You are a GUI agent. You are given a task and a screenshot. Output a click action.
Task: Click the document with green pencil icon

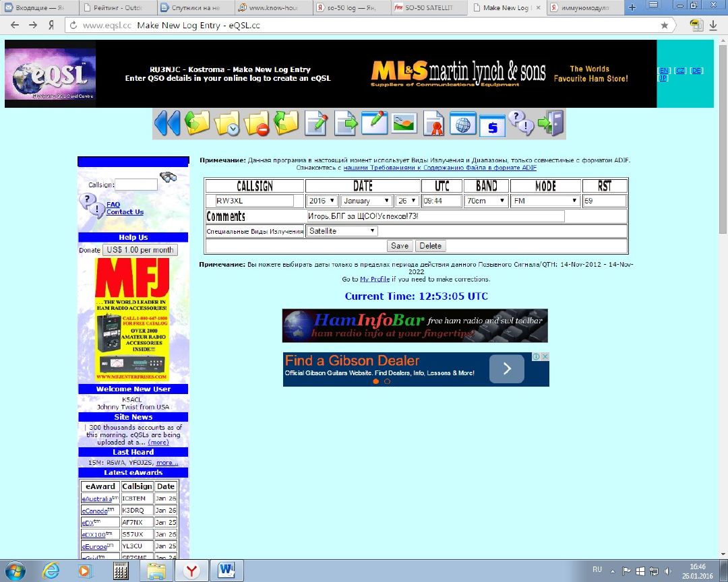point(316,123)
